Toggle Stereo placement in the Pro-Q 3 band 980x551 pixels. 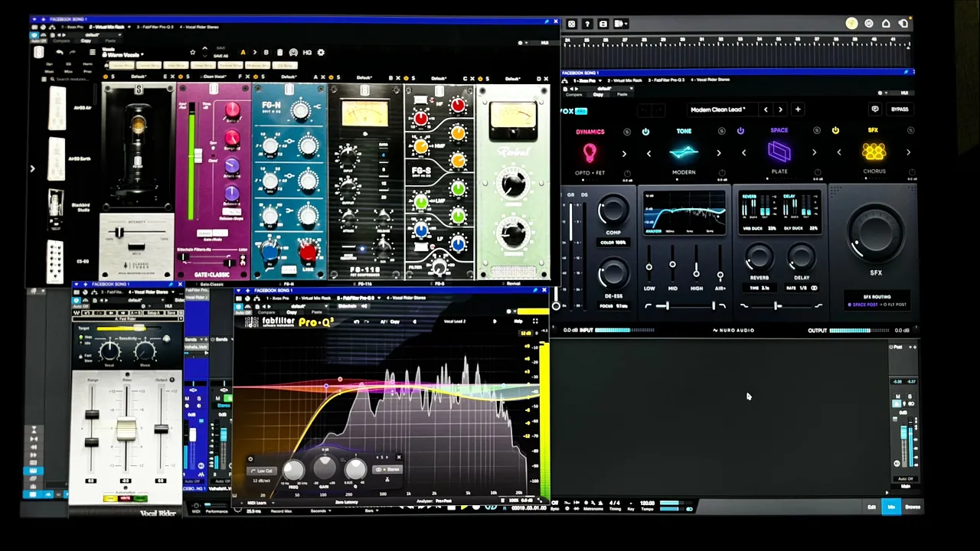pyautogui.click(x=387, y=469)
